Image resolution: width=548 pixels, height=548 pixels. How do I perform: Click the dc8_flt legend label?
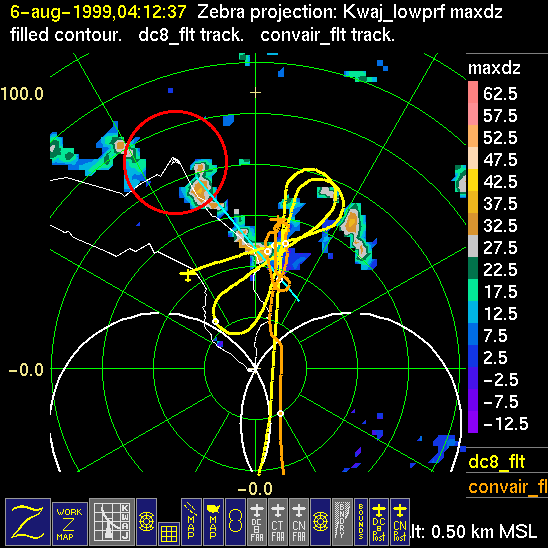coord(496,461)
